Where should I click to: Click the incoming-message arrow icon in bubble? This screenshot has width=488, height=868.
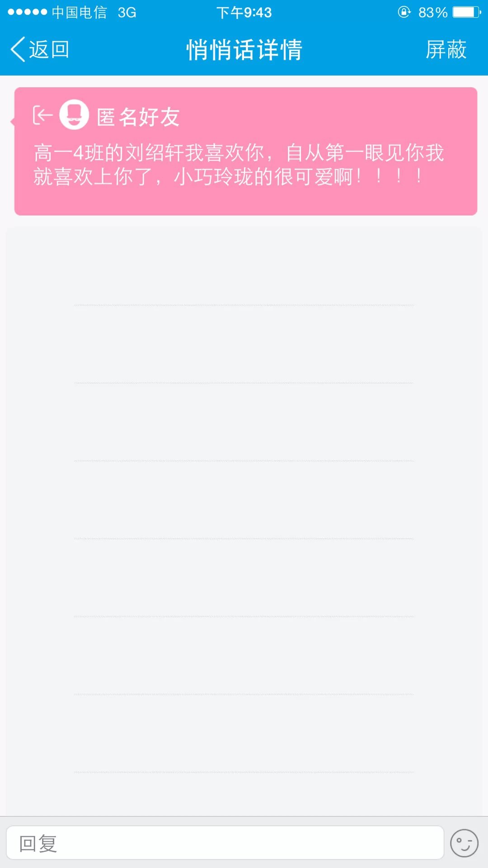[42, 115]
